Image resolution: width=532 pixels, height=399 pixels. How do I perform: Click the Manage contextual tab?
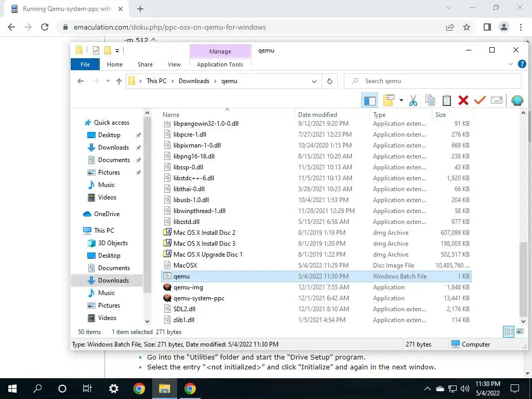coord(220,51)
